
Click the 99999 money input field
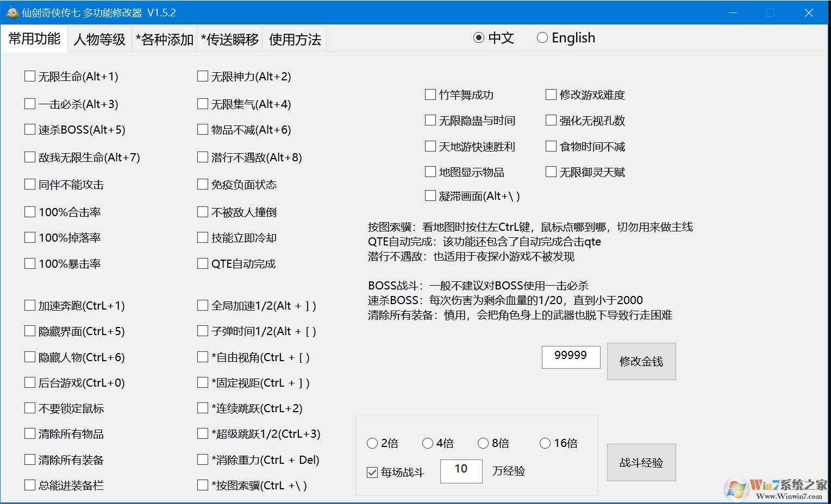570,357
